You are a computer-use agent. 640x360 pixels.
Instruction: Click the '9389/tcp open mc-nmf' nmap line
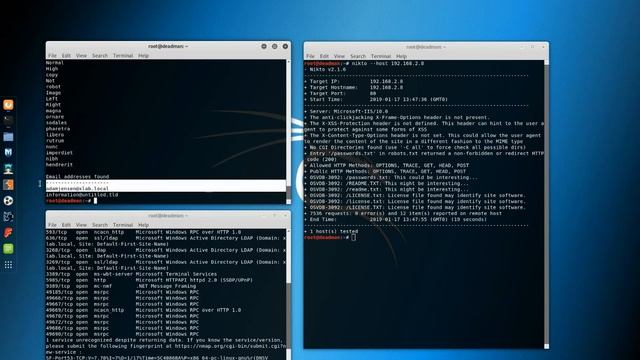pyautogui.click(x=121, y=286)
